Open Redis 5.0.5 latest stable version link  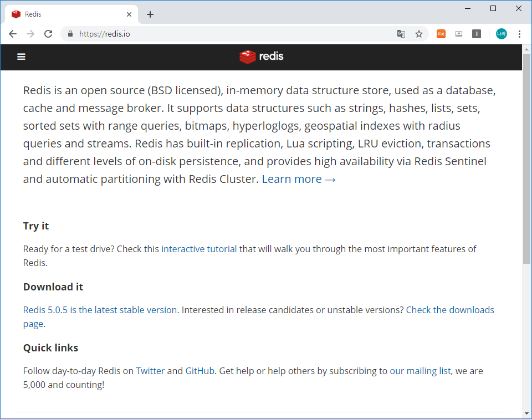click(x=101, y=310)
